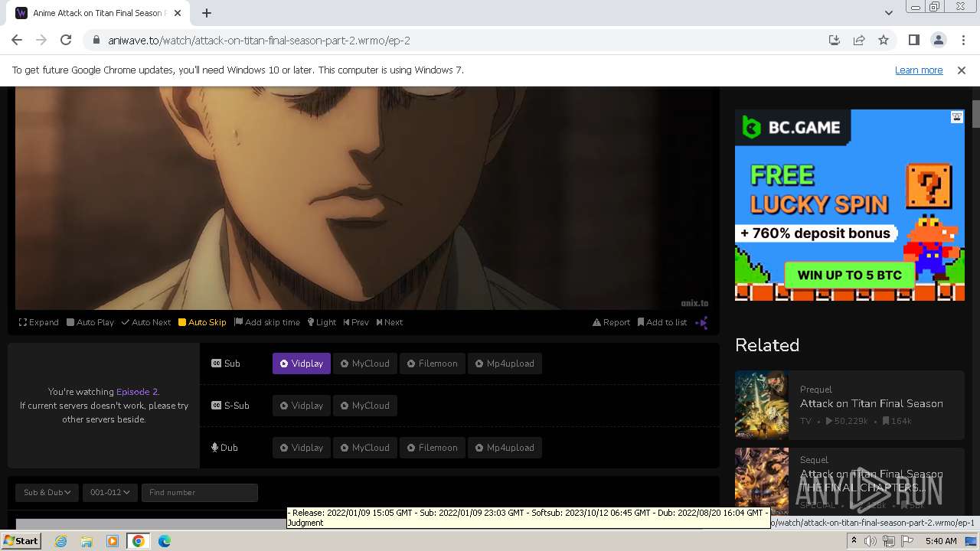
Task: Click the address bar URL
Action: 260,41
